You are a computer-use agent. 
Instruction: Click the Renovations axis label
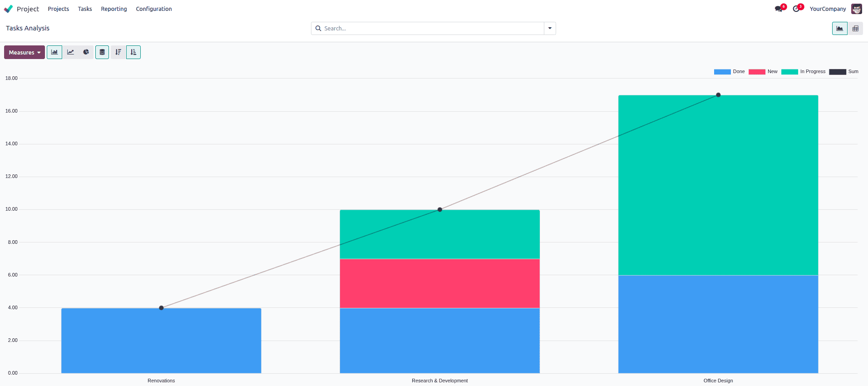pyautogui.click(x=161, y=381)
